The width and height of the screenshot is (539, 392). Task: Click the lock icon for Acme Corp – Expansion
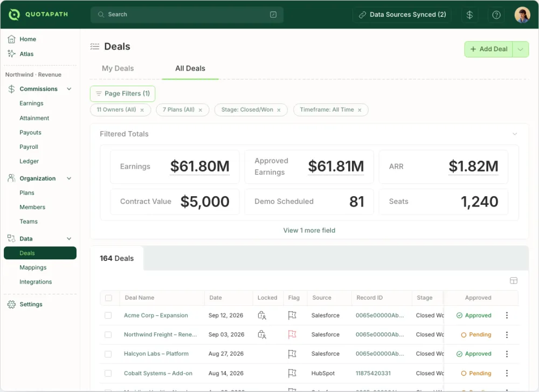262,315
